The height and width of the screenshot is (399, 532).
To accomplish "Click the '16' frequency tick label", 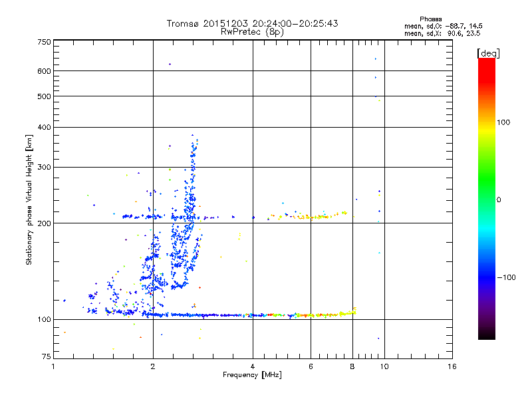I will (x=452, y=366).
